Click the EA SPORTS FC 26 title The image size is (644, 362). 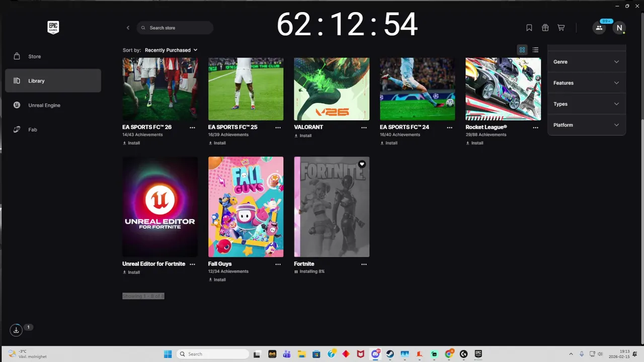(x=147, y=127)
